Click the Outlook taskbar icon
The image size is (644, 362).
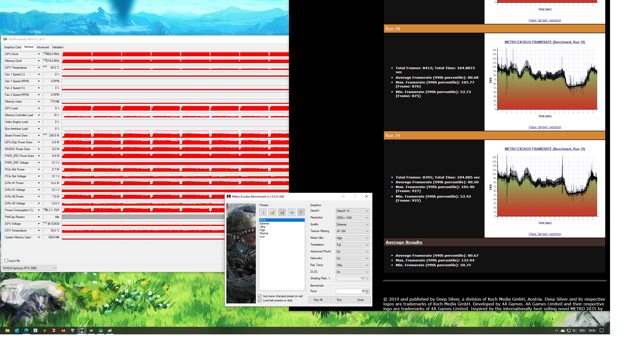pyautogui.click(x=17, y=331)
